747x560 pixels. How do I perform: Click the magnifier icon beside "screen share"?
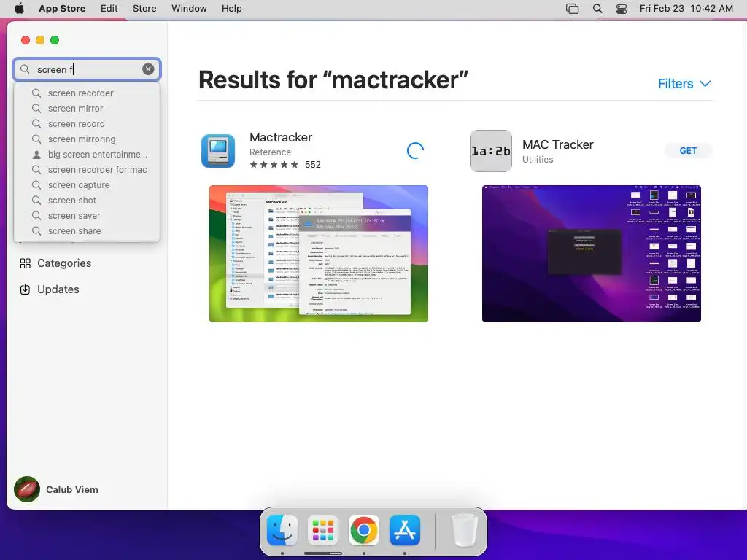[36, 230]
